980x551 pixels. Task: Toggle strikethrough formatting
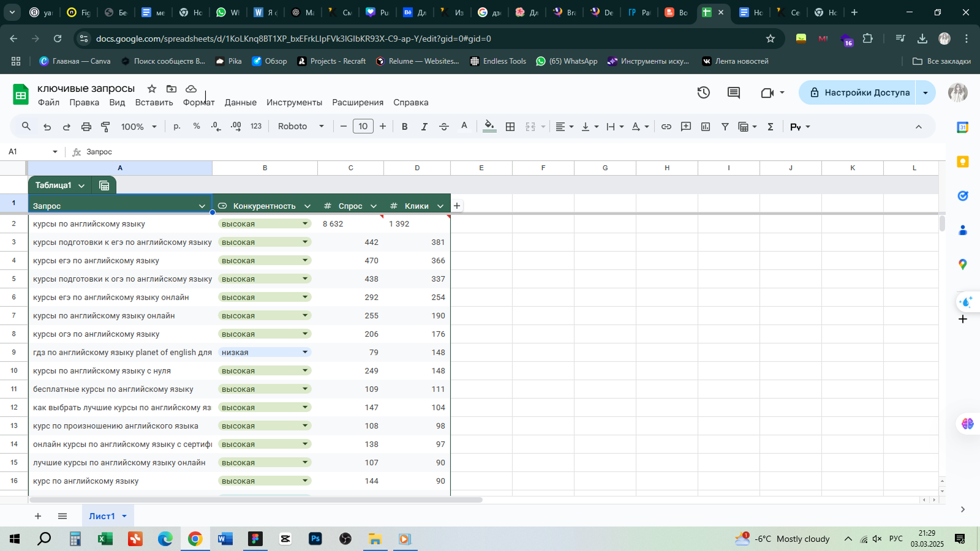[444, 127]
